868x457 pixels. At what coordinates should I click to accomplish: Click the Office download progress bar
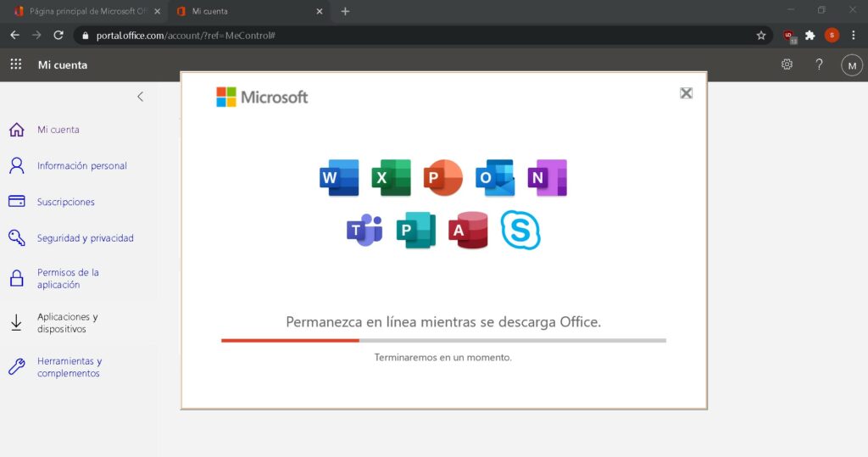[443, 340]
